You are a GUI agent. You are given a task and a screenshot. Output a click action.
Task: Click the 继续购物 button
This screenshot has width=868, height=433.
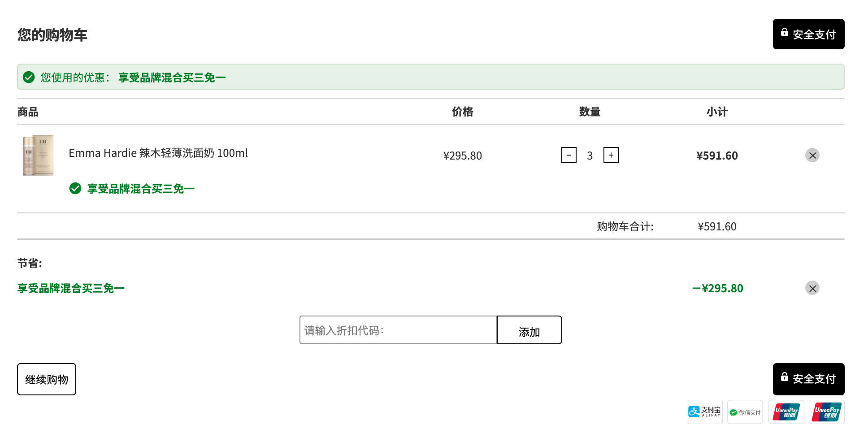[47, 379]
